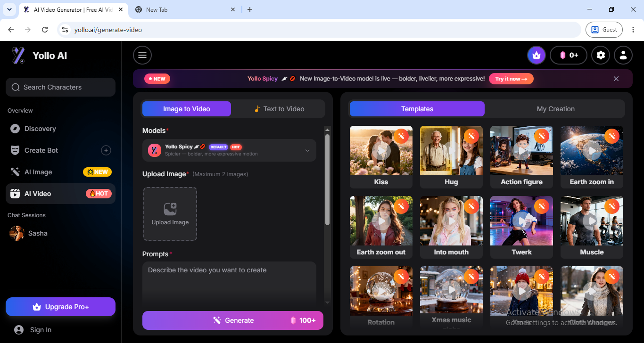
Task: Click the wand icon on Into mouth
Action: click(x=471, y=207)
